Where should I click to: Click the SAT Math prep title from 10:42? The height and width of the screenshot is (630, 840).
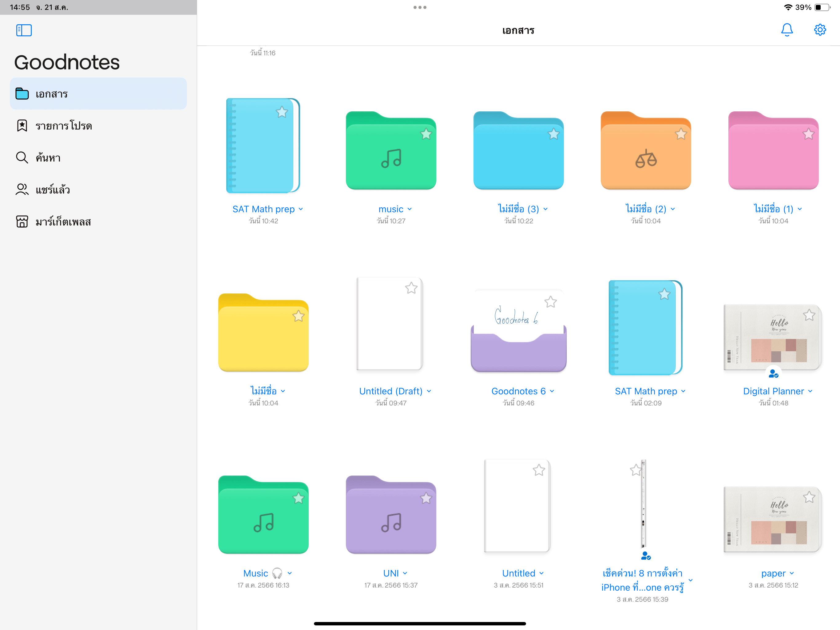pyautogui.click(x=263, y=209)
